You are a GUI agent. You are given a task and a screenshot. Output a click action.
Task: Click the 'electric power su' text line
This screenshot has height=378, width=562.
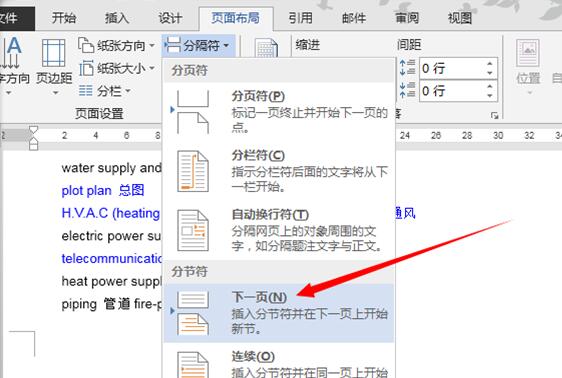(111, 236)
